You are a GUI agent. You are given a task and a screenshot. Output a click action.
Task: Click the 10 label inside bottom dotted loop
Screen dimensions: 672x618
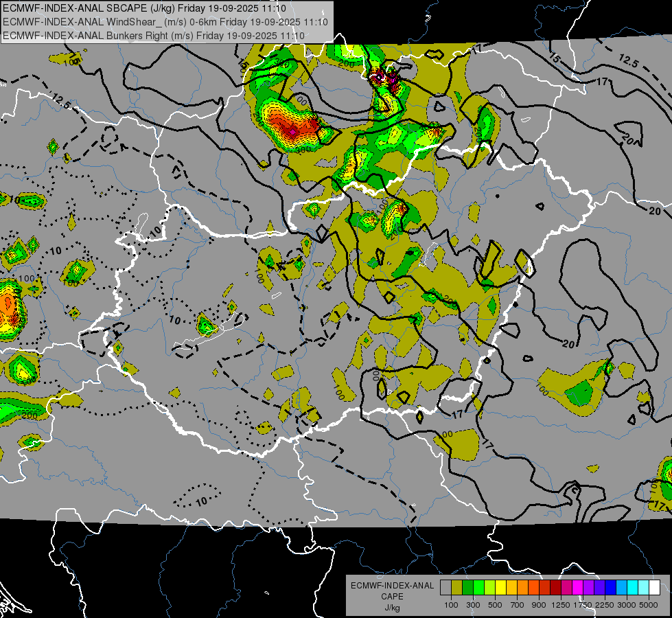pos(201,501)
